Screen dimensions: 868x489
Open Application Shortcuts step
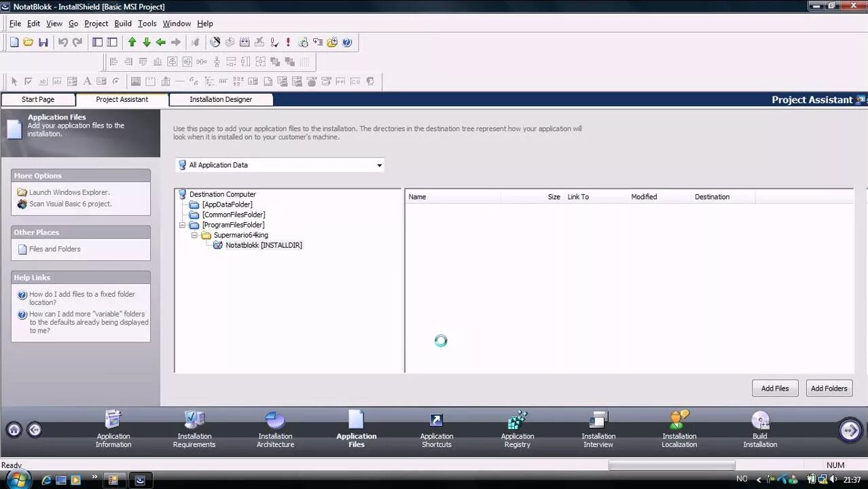437,430
